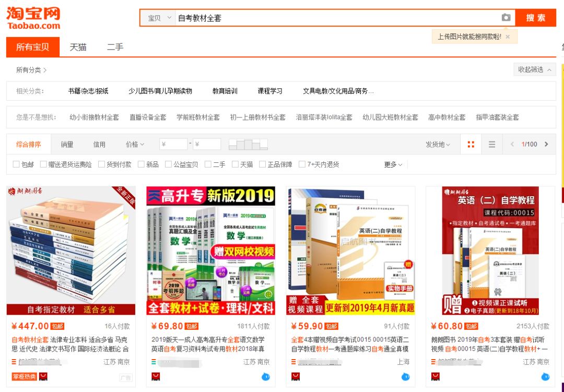Click the camera image search icon
Image resolution: width=564 pixels, height=392 pixels.
(506, 18)
